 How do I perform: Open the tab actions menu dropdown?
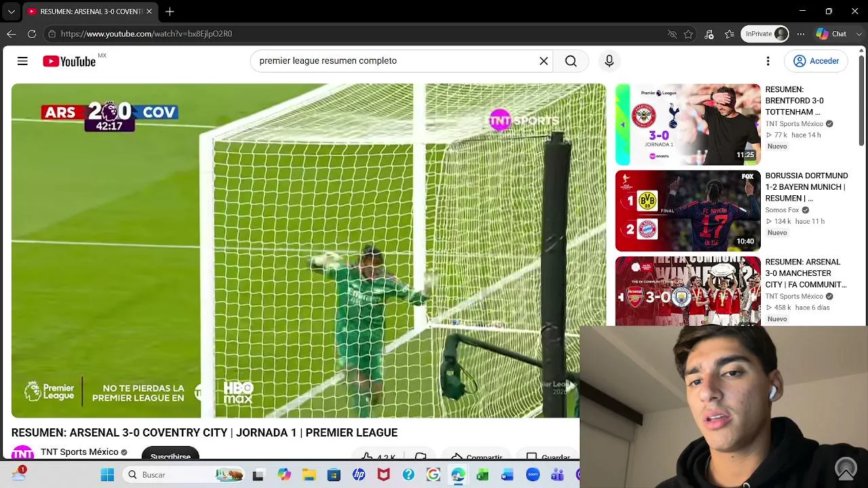[x=12, y=12]
